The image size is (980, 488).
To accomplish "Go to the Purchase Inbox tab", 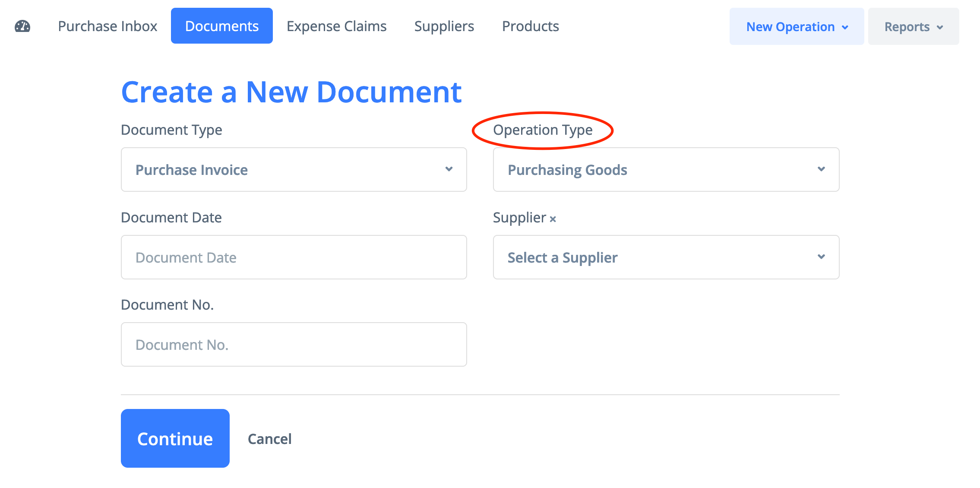I will [x=107, y=26].
